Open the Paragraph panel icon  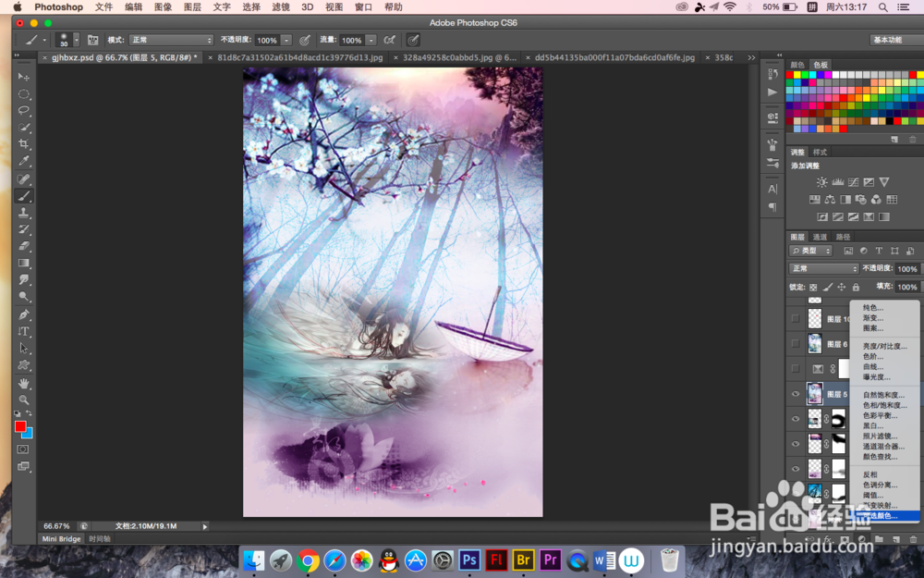[x=772, y=207]
